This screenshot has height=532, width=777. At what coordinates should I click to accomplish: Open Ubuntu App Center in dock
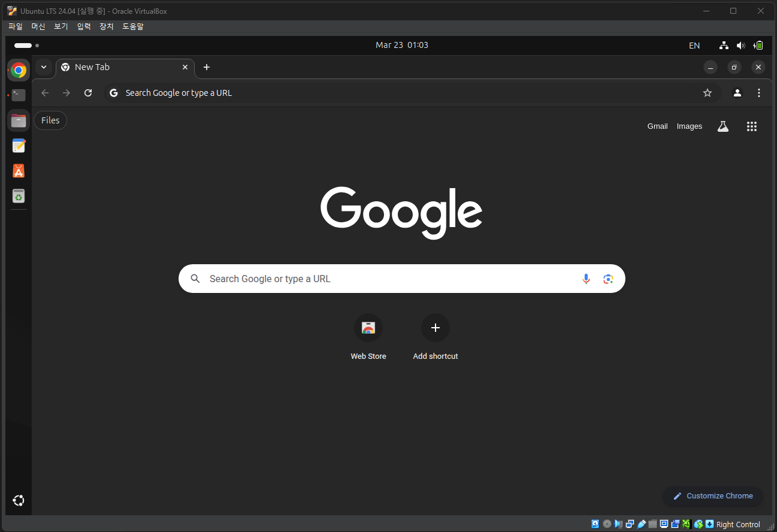coord(19,171)
